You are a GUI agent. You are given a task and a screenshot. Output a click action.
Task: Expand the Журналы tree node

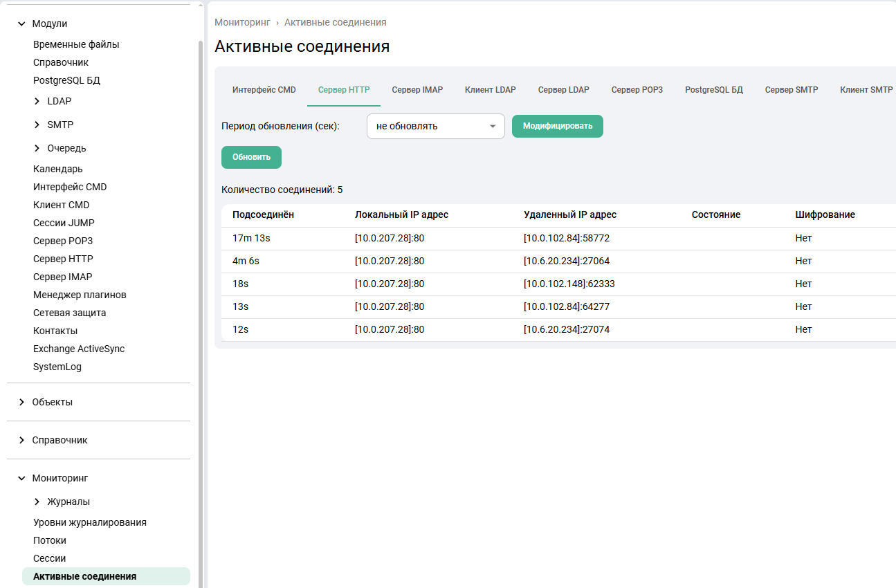[x=37, y=502]
